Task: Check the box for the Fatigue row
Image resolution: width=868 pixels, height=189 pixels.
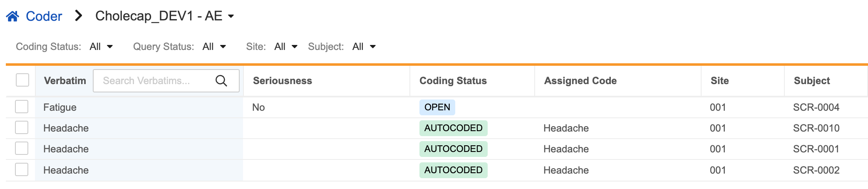Action: (22, 107)
